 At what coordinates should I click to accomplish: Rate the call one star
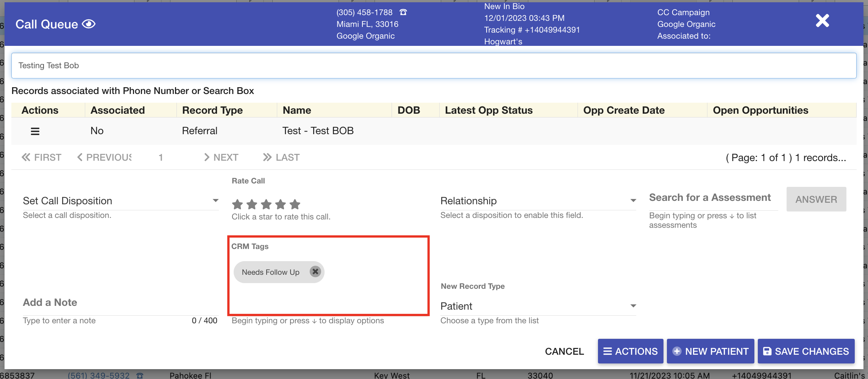[237, 205]
